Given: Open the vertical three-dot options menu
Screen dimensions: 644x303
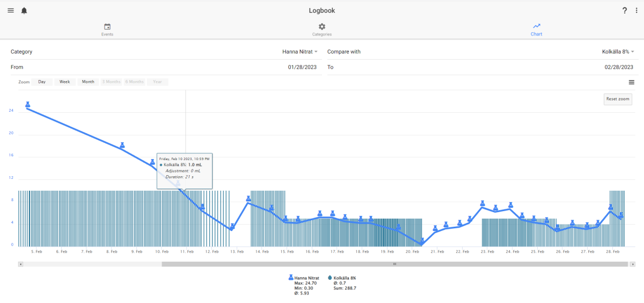Looking at the screenshot, I should point(636,10).
